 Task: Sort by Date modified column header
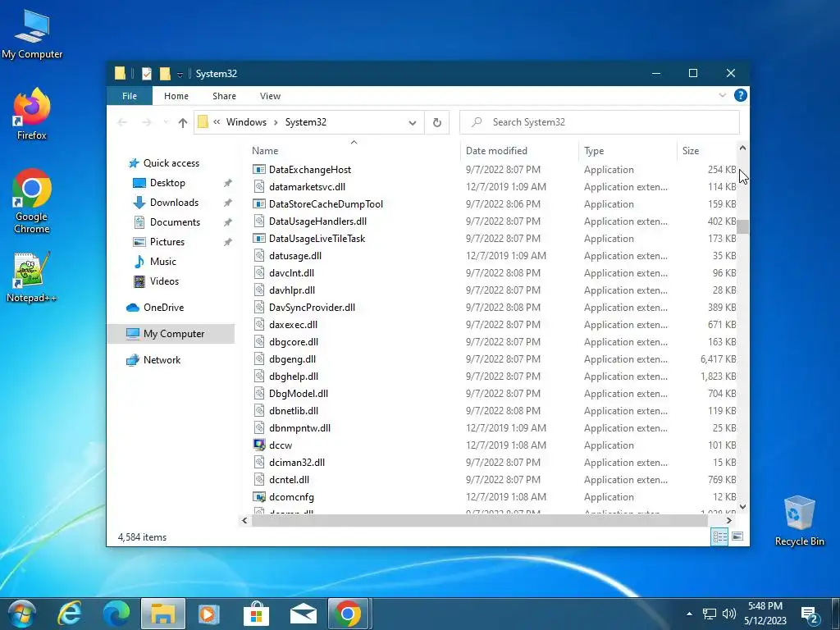click(519, 151)
